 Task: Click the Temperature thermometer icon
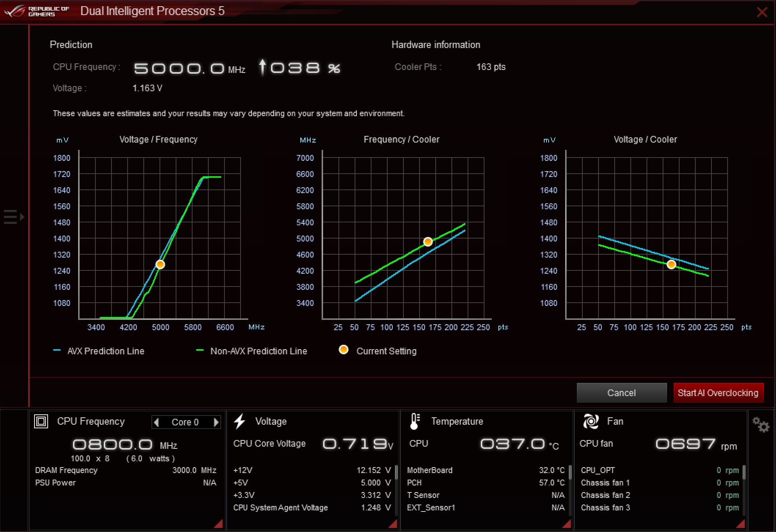click(x=415, y=421)
